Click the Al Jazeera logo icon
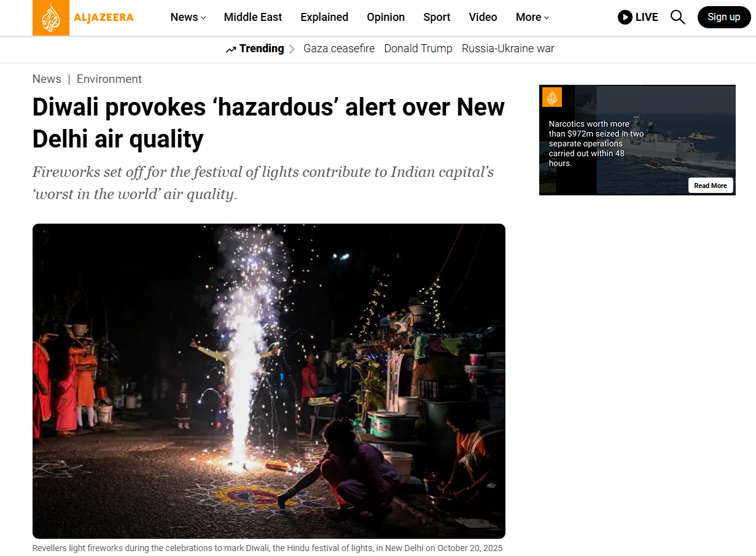The image size is (756, 556). [x=51, y=17]
